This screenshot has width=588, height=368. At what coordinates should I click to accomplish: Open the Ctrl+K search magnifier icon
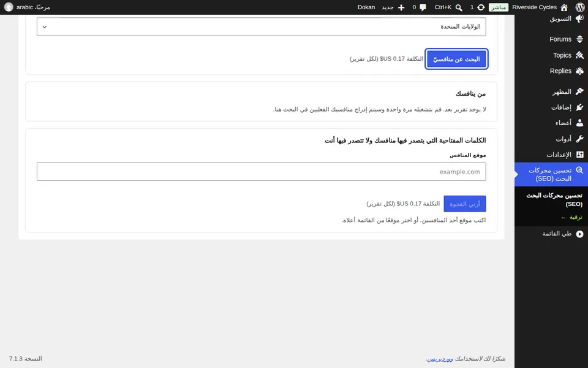coord(459,7)
